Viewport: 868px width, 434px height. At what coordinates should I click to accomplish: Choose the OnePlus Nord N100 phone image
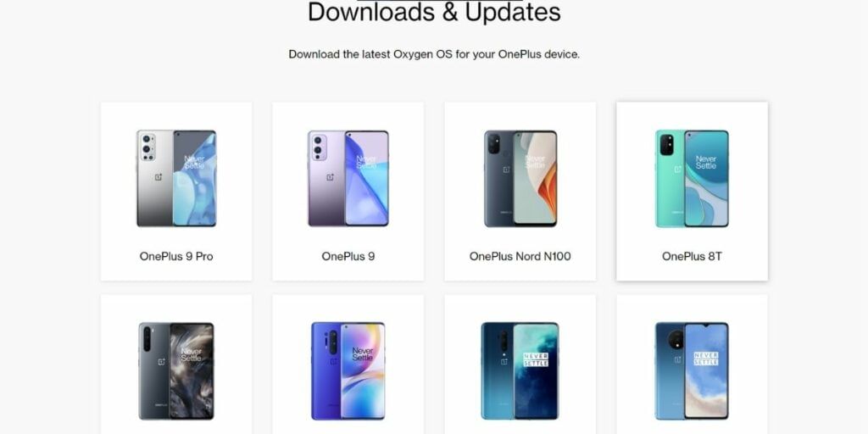click(520, 178)
